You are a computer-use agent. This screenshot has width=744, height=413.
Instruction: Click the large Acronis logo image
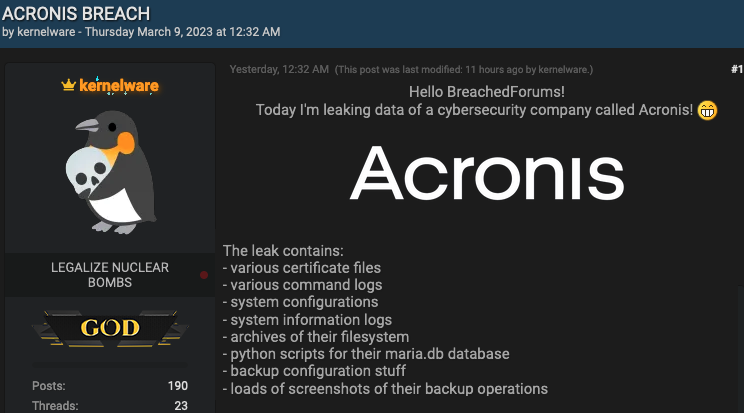[x=487, y=172]
